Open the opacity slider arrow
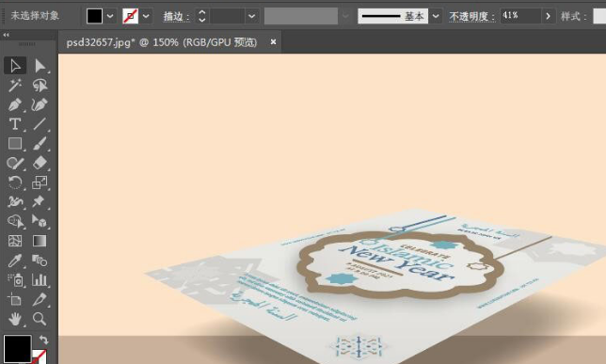Viewport: 606px width, 364px height. pos(548,16)
